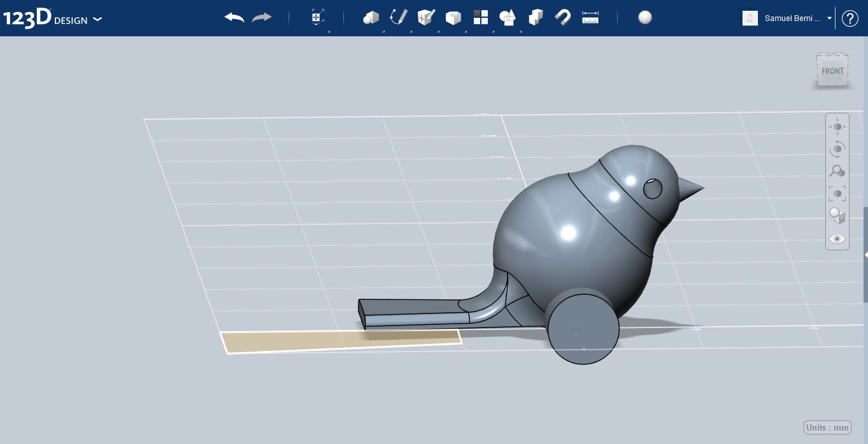This screenshot has height=444, width=868.
Task: Open the Transform tool
Action: tap(318, 17)
